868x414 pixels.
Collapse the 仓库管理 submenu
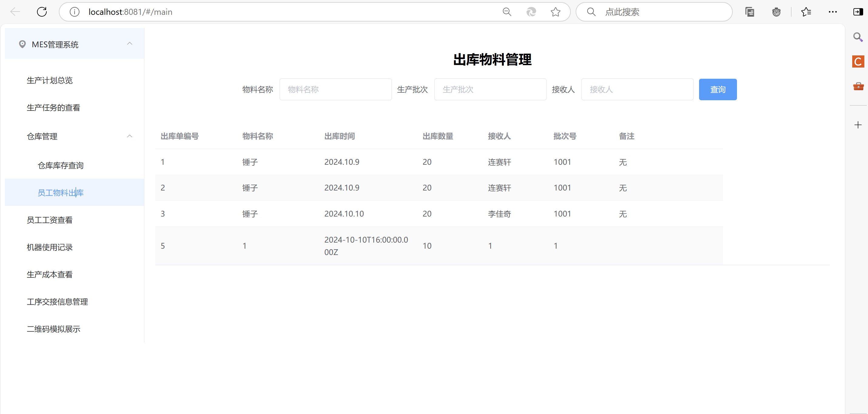130,136
